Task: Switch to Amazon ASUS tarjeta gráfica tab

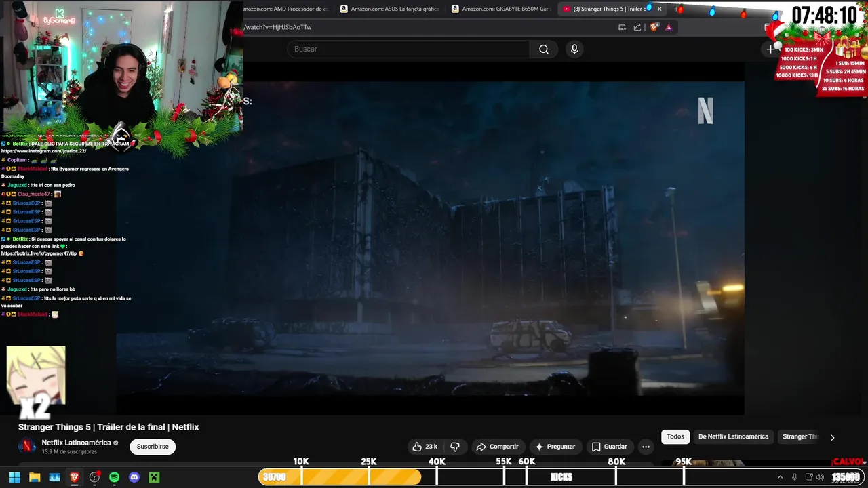Action: (x=390, y=9)
